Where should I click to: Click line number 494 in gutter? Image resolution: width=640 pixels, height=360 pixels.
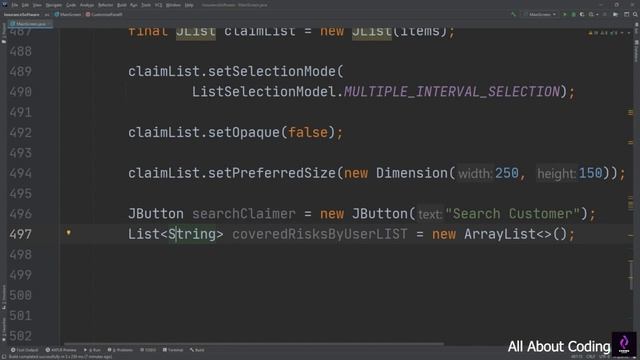coord(20,173)
